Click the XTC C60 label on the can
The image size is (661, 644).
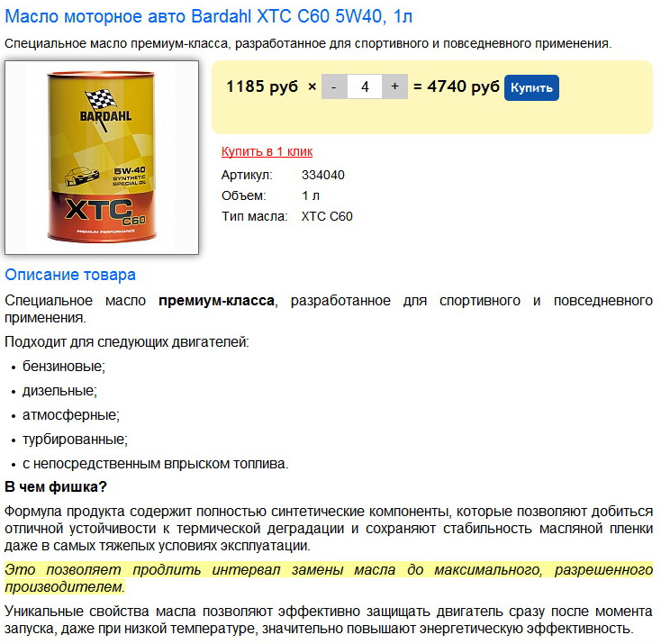point(105,212)
